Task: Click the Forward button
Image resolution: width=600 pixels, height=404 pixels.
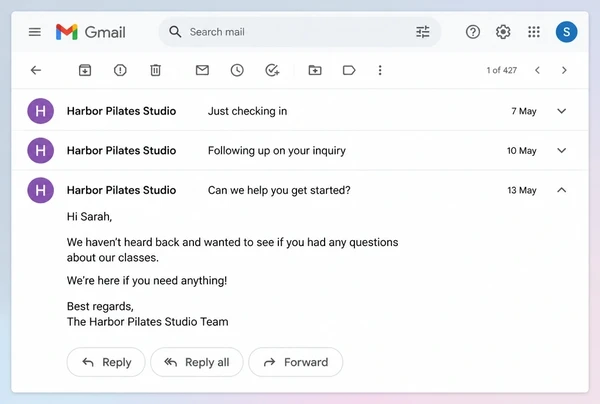Action: tap(295, 362)
